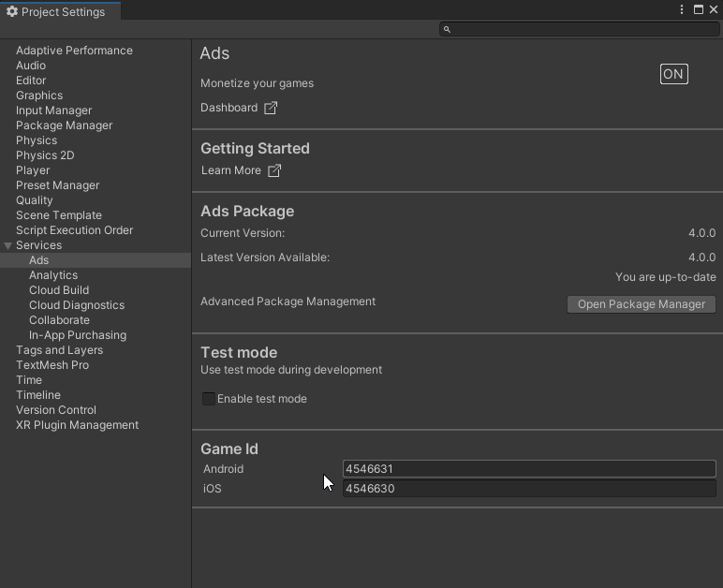Click the iOS Game Id field

tap(529, 489)
